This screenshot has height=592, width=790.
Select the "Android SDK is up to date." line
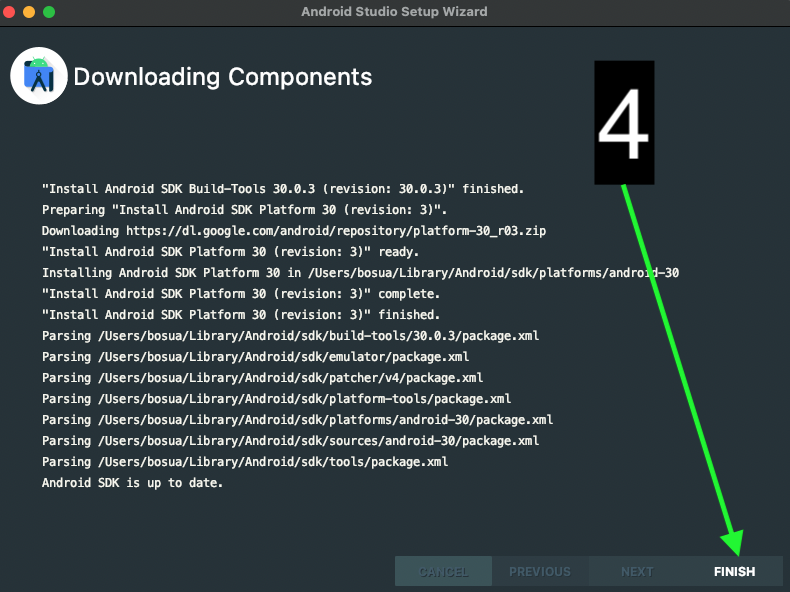(x=132, y=483)
